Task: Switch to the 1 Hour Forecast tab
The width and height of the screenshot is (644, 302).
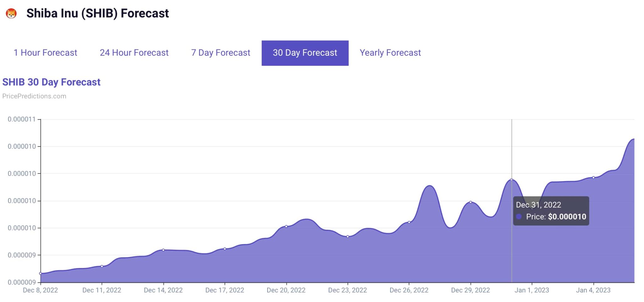Action: tap(45, 53)
